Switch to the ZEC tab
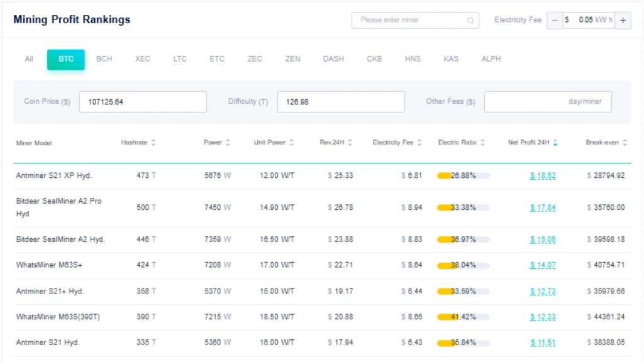Image resolution: width=644 pixels, height=362 pixels. click(x=255, y=59)
